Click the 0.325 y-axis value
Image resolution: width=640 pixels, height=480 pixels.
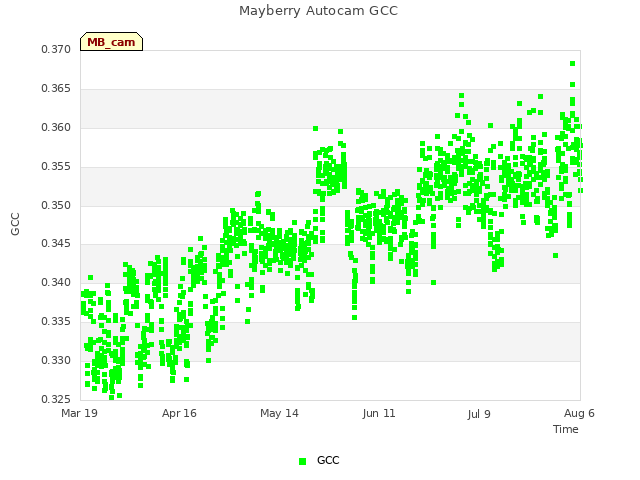tap(56, 399)
